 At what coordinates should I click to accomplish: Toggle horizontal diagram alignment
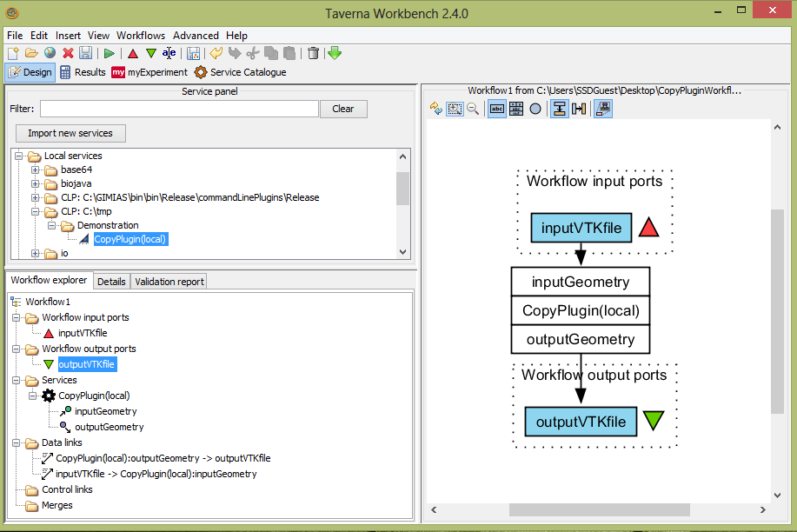click(x=578, y=109)
